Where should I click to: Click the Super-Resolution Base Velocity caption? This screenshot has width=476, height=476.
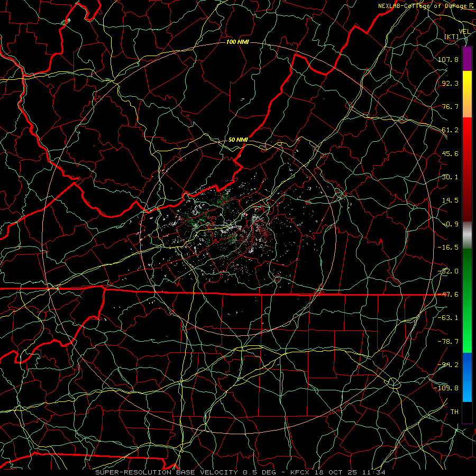coord(241,472)
